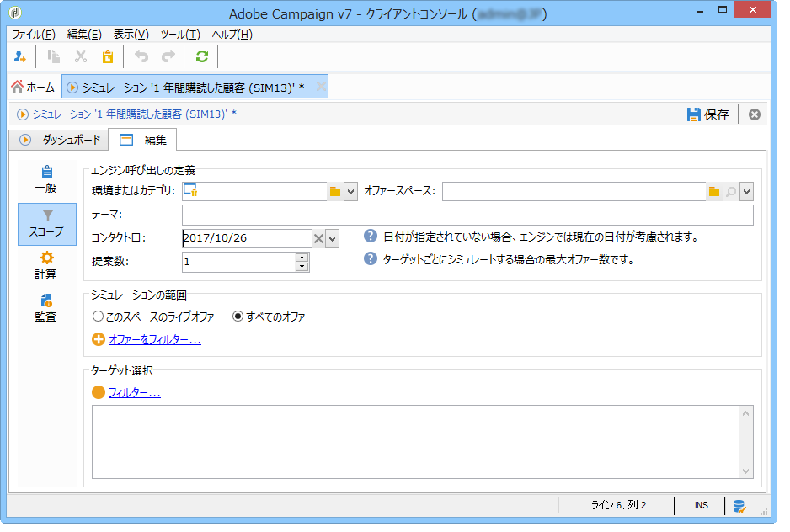This screenshot has width=790, height=532.
Task: Click the target filter text area
Action: [416, 442]
